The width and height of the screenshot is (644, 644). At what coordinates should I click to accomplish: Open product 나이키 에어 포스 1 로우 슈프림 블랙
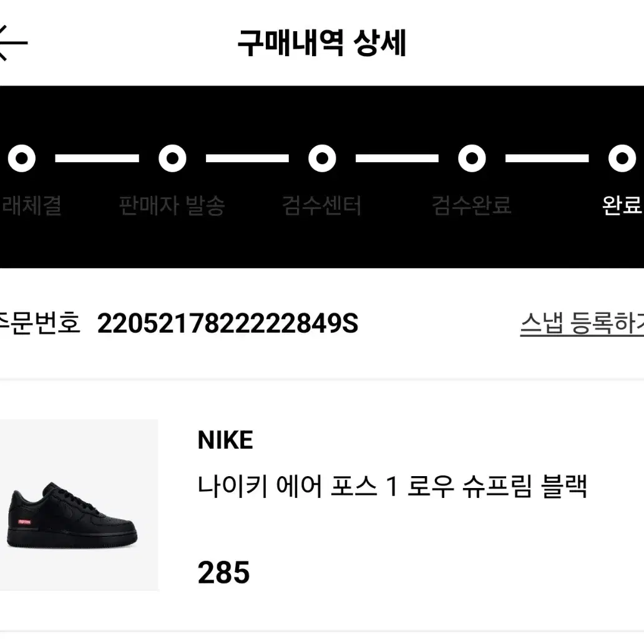tap(393, 486)
